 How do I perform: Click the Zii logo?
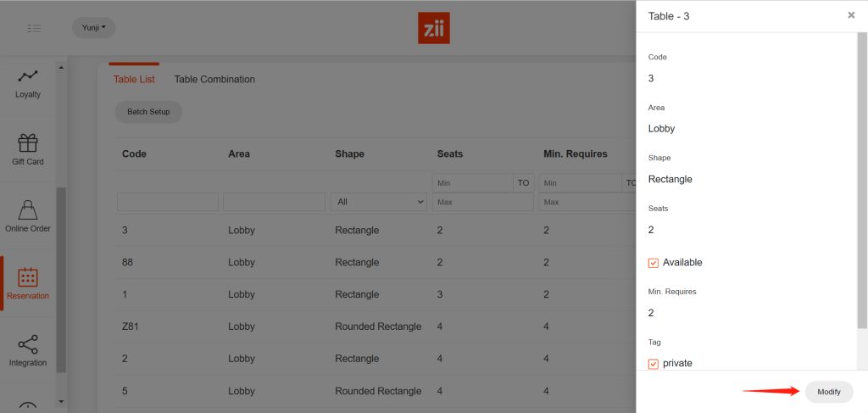pyautogui.click(x=434, y=28)
